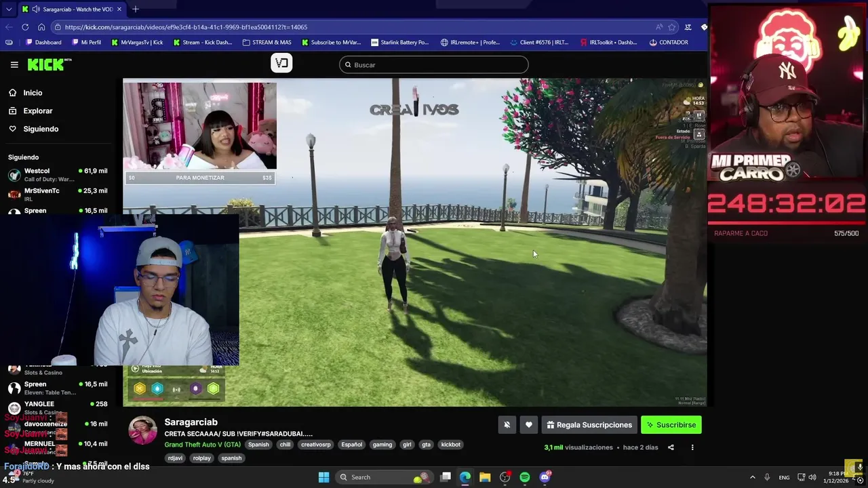Open Grand Theft Auto V (GTA) category link

click(202, 445)
